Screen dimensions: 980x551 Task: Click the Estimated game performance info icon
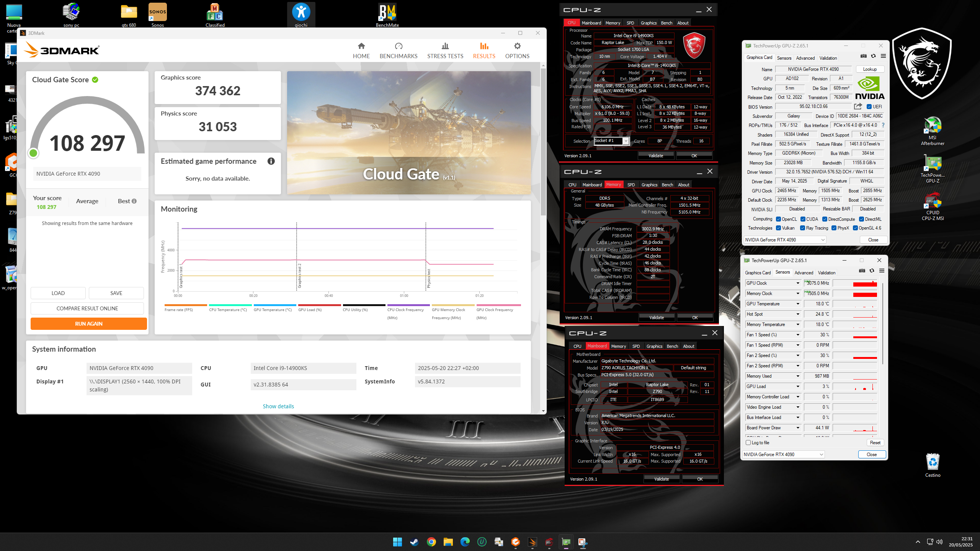click(x=271, y=161)
